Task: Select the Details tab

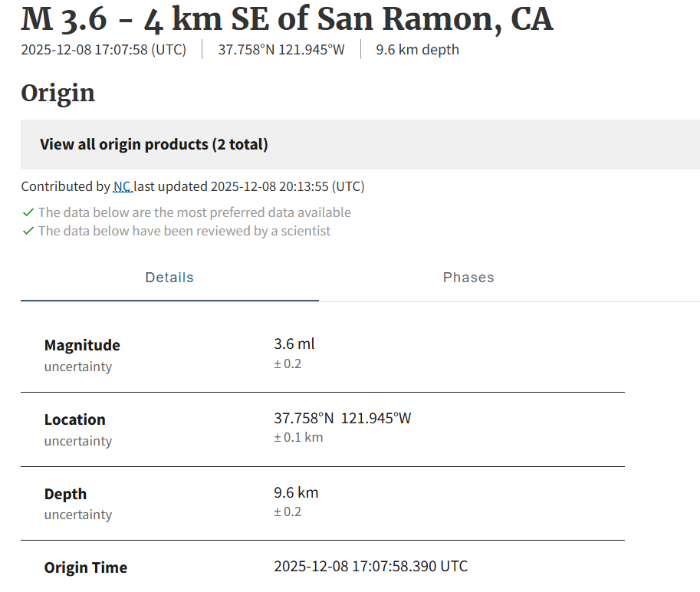Action: [169, 278]
